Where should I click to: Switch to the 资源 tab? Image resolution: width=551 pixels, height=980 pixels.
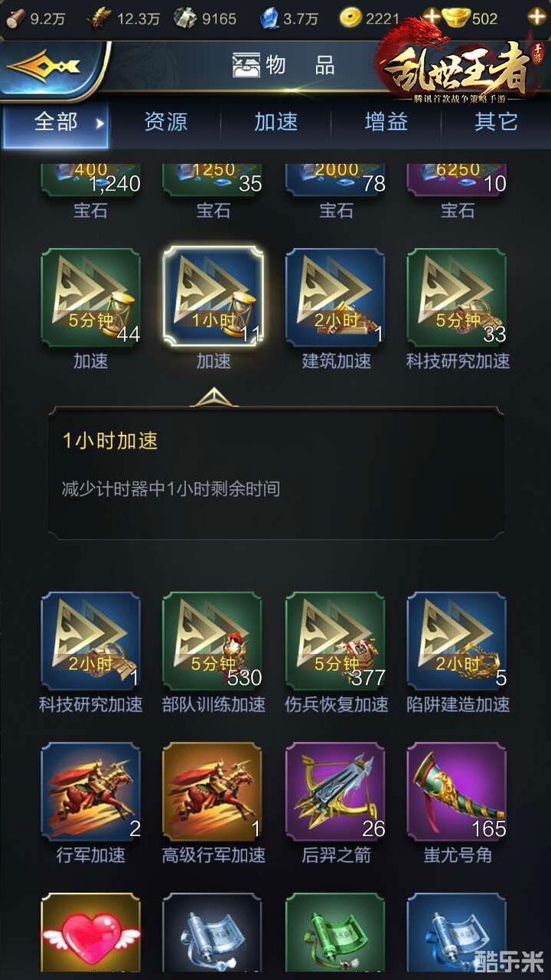[165, 122]
